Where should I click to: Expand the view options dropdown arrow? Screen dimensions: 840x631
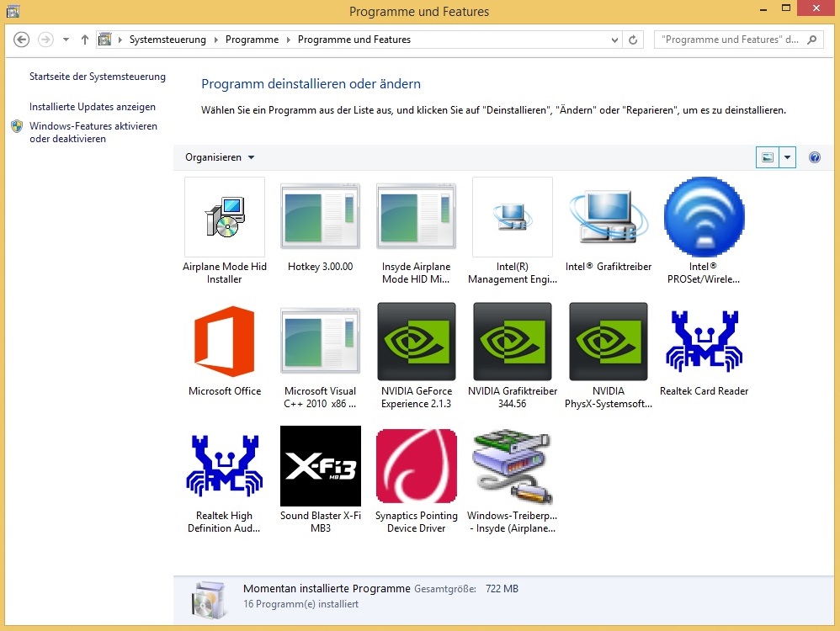point(787,157)
